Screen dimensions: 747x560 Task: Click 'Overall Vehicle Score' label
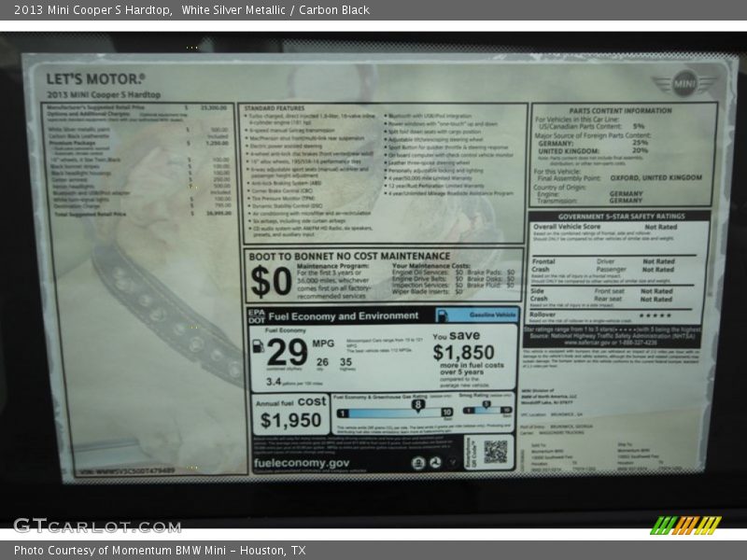point(567,227)
